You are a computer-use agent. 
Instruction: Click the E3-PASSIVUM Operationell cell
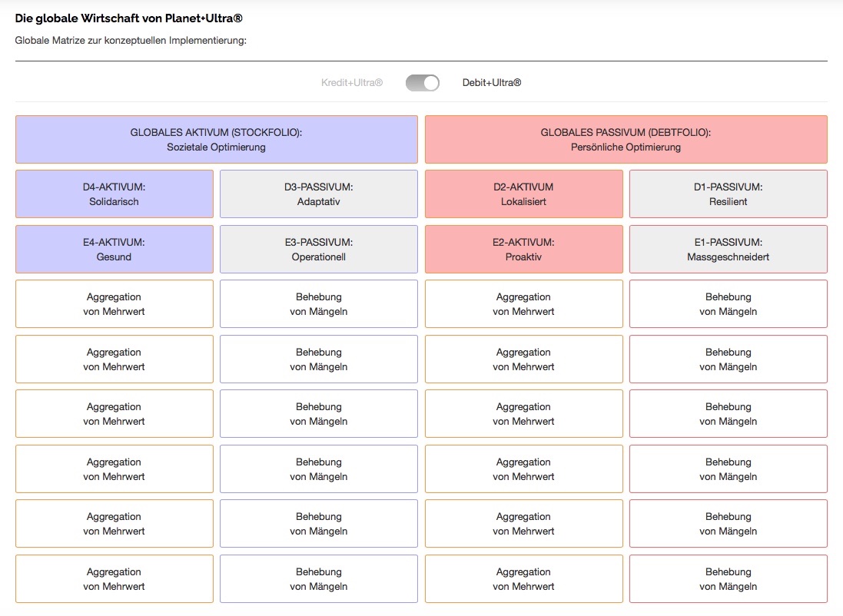(x=319, y=250)
